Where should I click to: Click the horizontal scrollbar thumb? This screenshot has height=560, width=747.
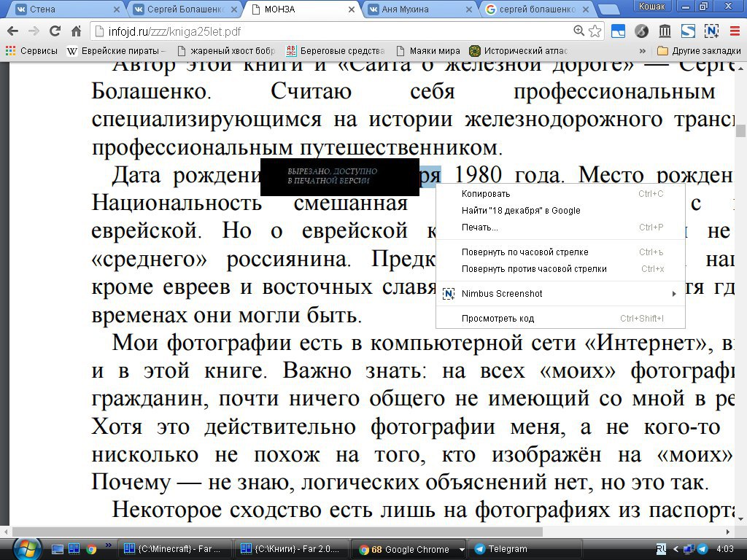[x=277, y=532]
